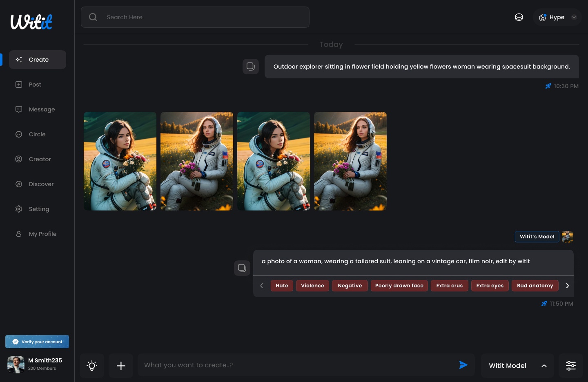Send prompt with paper plane icon
The height and width of the screenshot is (382, 588).
463,365
